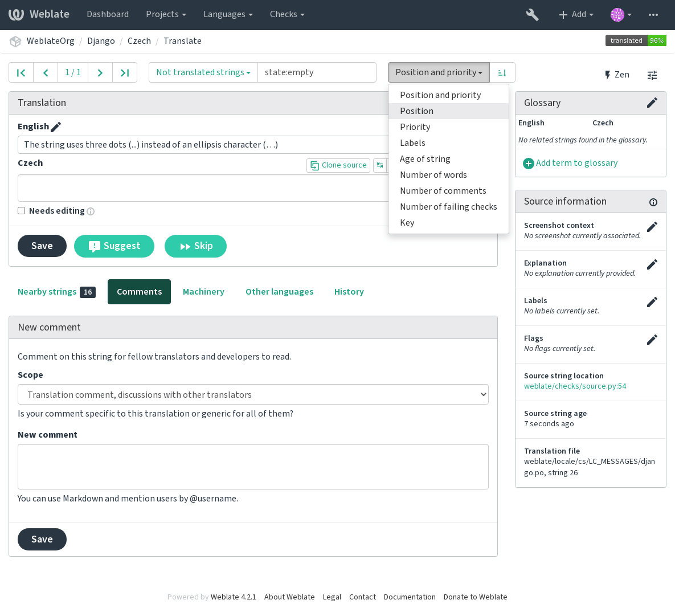Click the translated 96% progress badge

click(635, 40)
